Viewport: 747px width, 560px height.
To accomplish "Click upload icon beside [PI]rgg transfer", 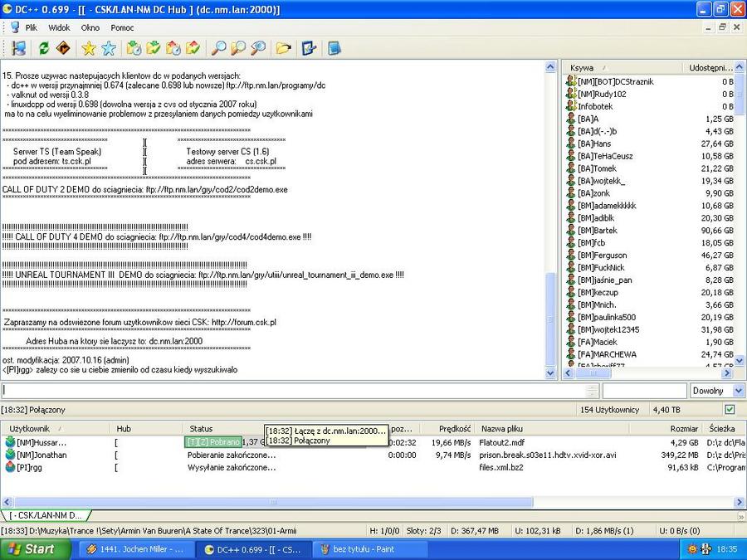I will point(10,467).
